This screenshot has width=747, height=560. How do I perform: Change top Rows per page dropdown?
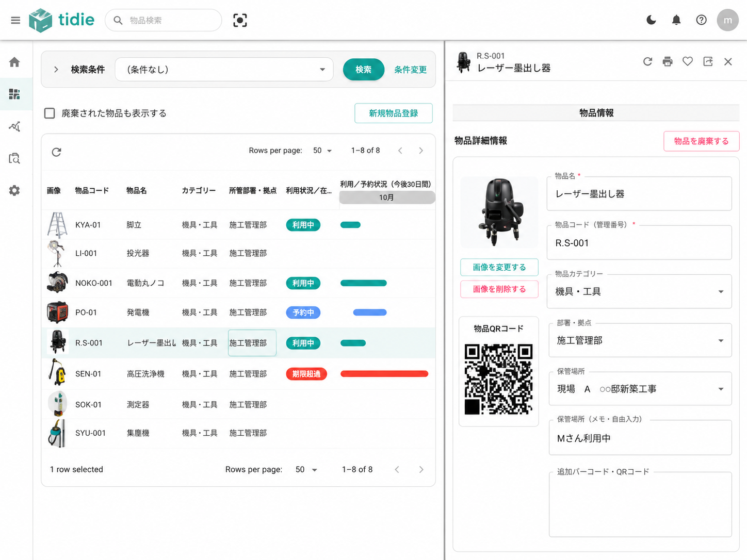(x=322, y=151)
